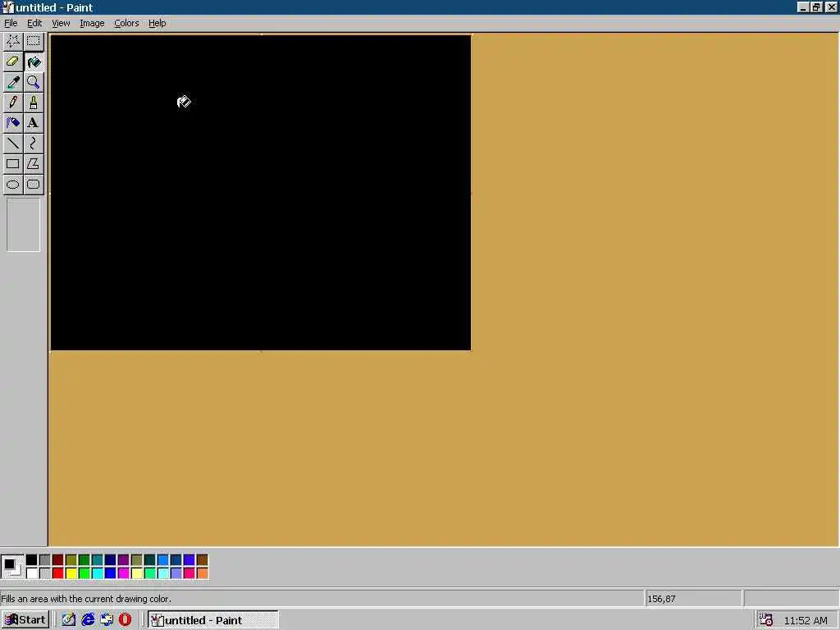Activate the Magnifier tool
The height and width of the screenshot is (630, 840).
[x=33, y=82]
